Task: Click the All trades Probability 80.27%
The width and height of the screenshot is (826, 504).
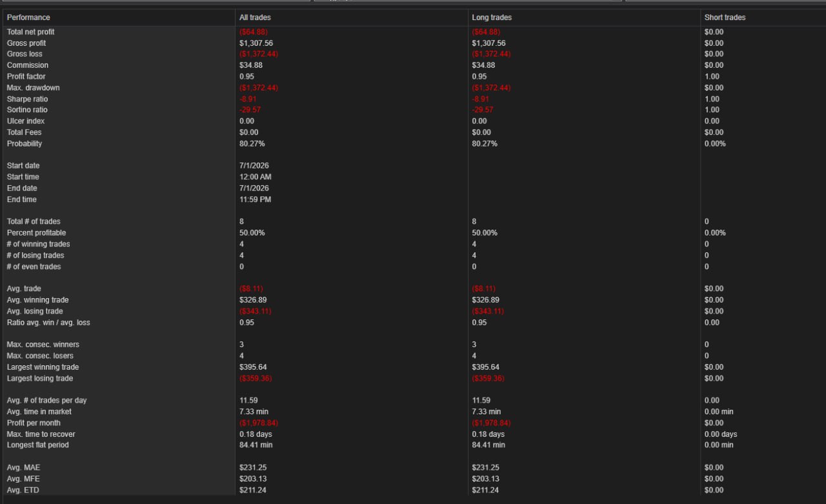Action: [252, 144]
